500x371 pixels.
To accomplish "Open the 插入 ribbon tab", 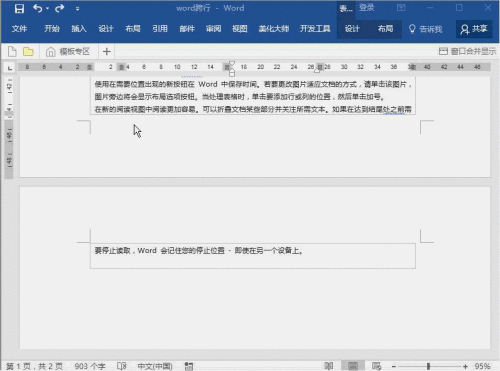I will 79,29.
